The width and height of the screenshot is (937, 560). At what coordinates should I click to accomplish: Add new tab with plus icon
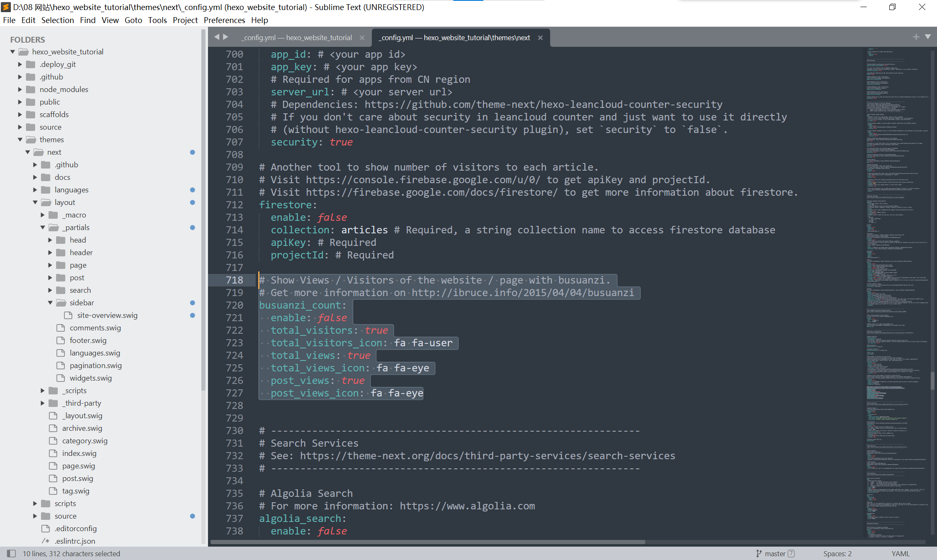[x=916, y=37]
